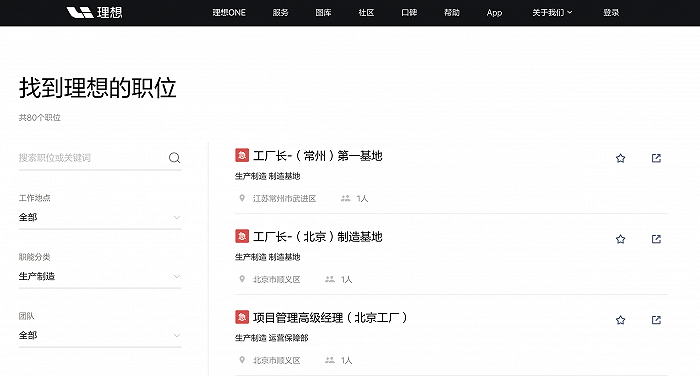Click 北京市顺义区 location of 项目管理高级经理 job
Viewport: 700px width, 376px height.
click(x=276, y=360)
